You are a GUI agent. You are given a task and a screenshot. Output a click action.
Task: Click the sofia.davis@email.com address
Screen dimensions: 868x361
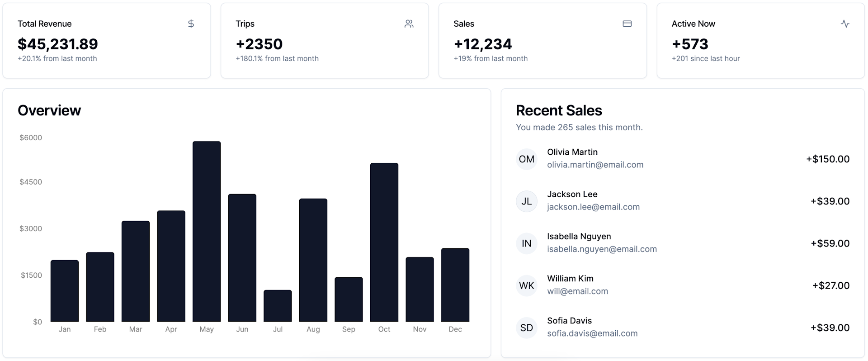tap(592, 333)
